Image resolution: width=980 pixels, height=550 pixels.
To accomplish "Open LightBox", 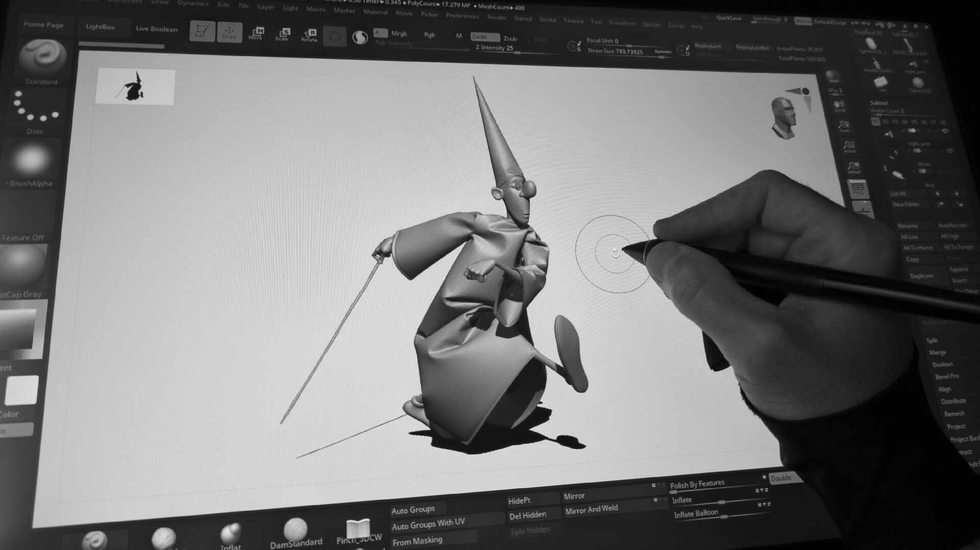I will tap(100, 27).
